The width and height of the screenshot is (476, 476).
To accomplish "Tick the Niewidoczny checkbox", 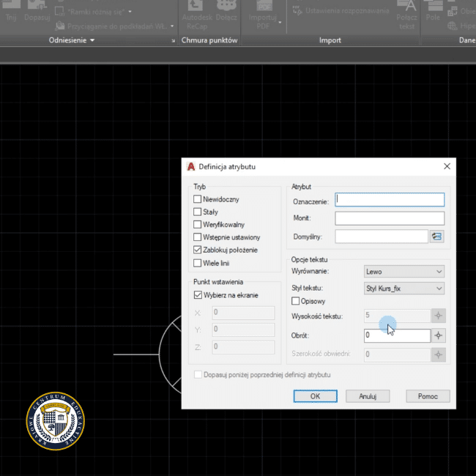I will pyautogui.click(x=197, y=199).
